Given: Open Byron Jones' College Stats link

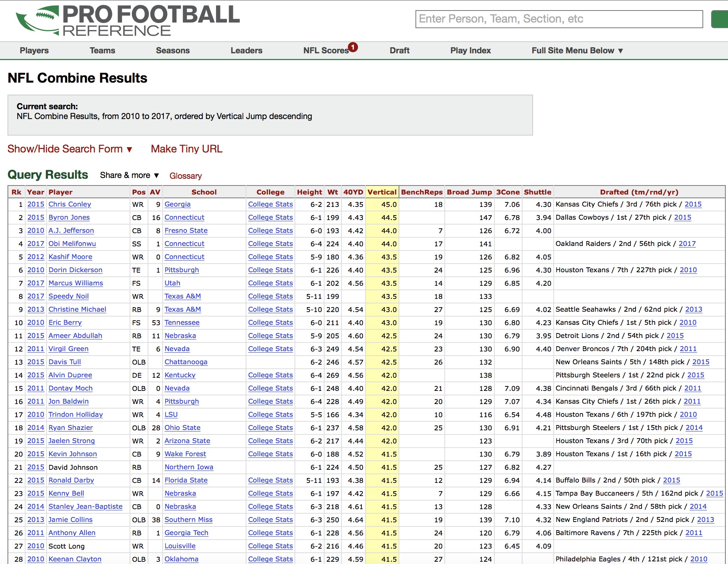Looking at the screenshot, I should [x=270, y=217].
